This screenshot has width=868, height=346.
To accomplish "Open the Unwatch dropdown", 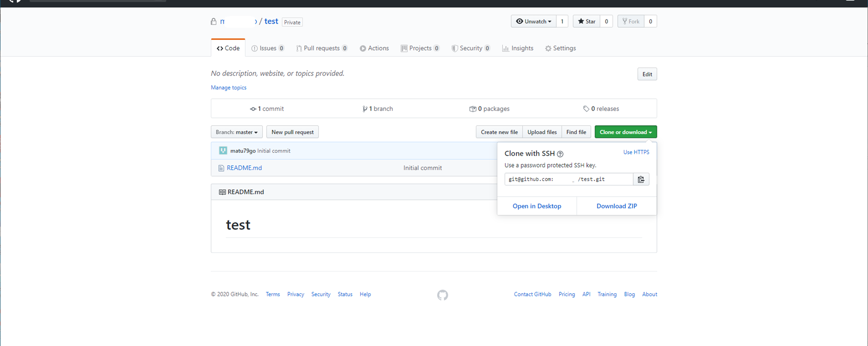I will point(533,21).
